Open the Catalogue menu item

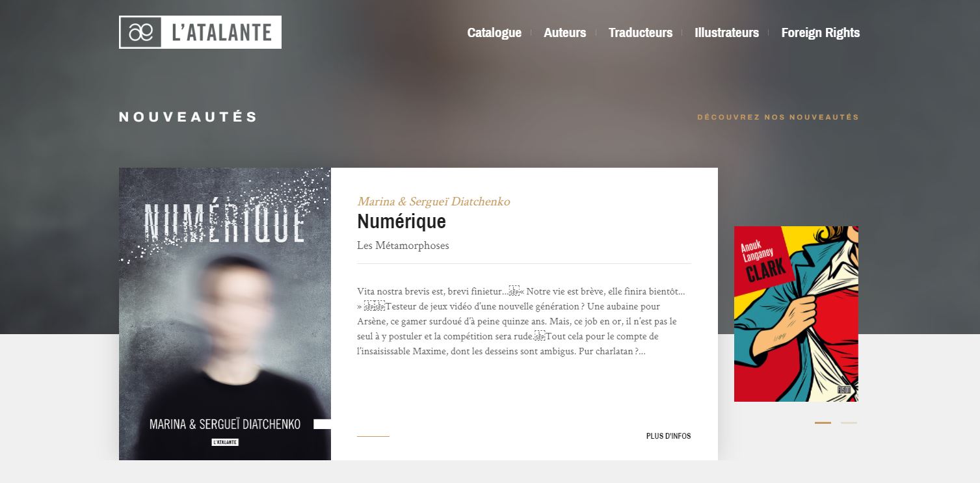tap(494, 33)
